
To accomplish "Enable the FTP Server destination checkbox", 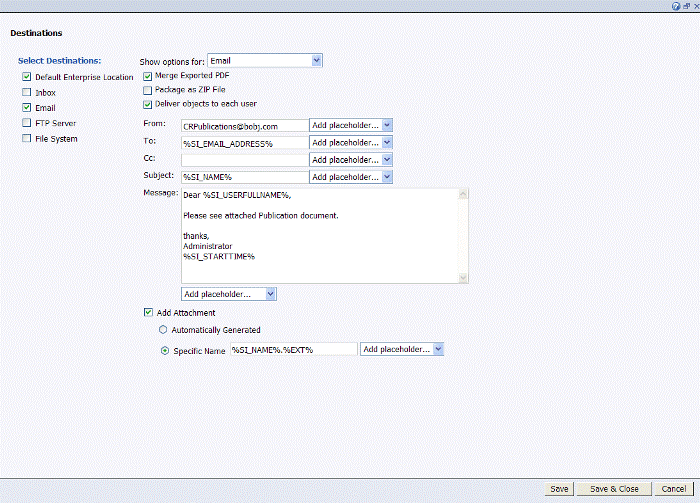I will coord(27,123).
